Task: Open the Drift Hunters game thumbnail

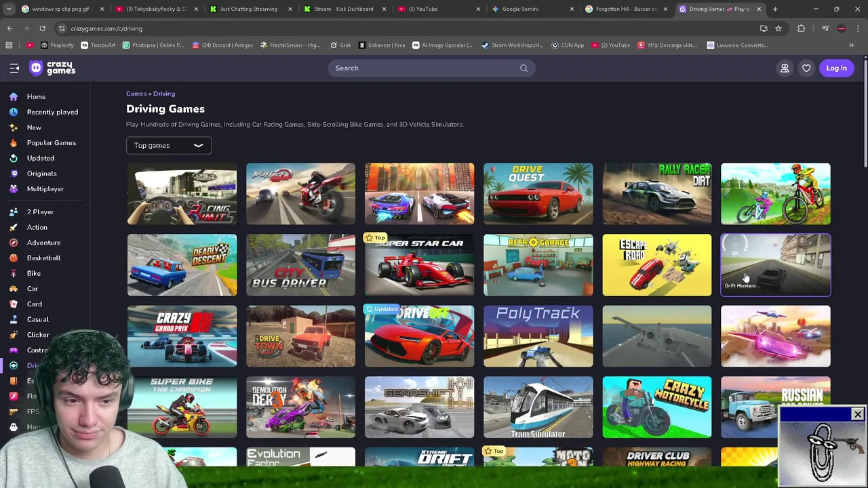Action: 775,265
